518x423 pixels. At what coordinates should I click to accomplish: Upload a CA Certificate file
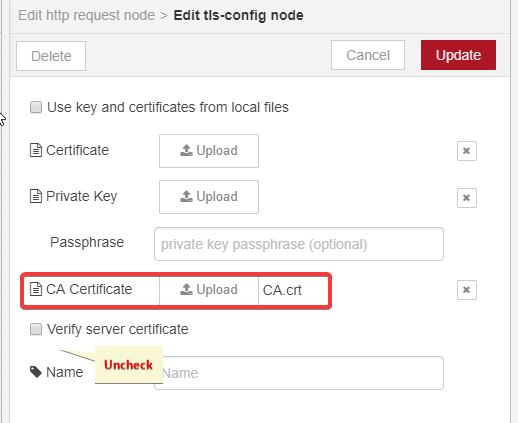[x=209, y=290]
